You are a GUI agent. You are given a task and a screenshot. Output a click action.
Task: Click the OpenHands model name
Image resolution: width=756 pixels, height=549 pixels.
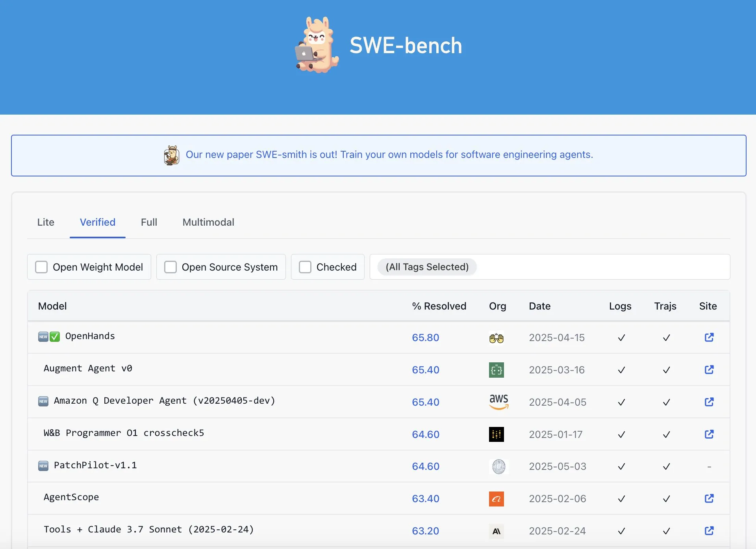90,336
